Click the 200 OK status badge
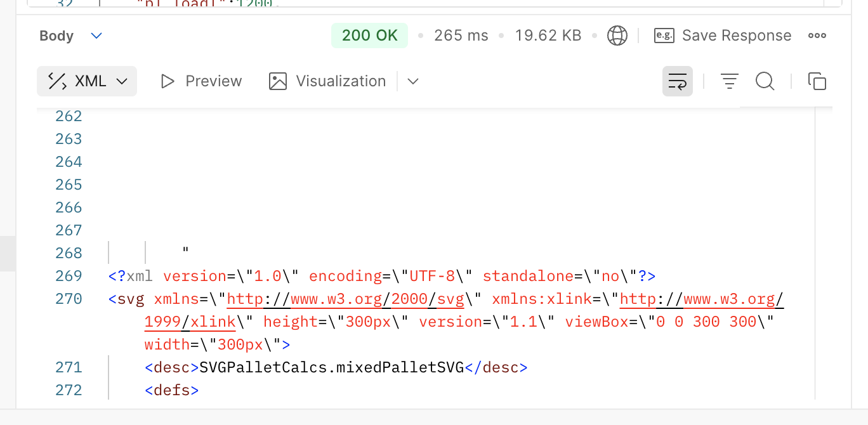Image resolution: width=868 pixels, height=425 pixels. tap(369, 36)
